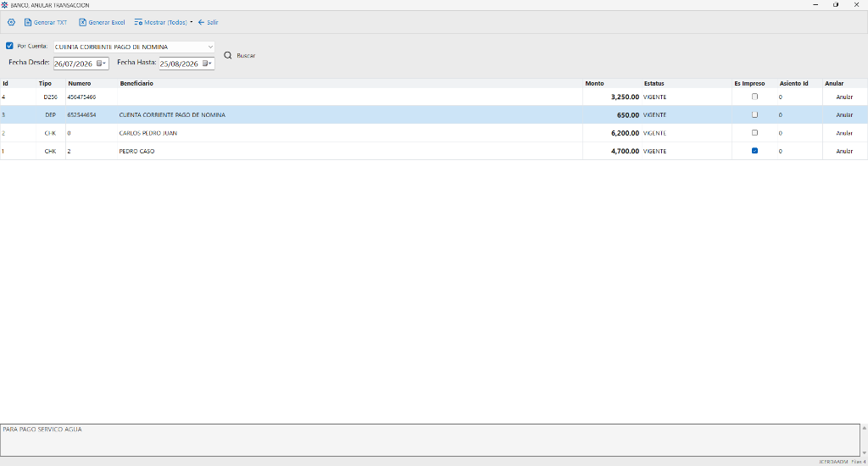Click the Buscar search button

(x=240, y=55)
